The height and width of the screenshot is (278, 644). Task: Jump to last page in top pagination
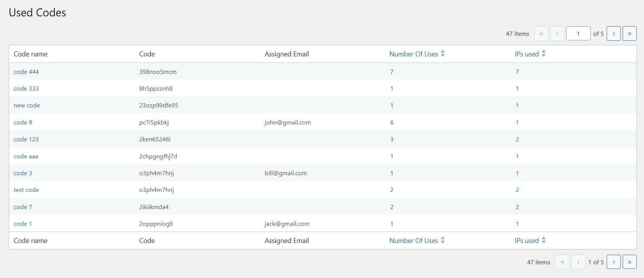pyautogui.click(x=630, y=34)
